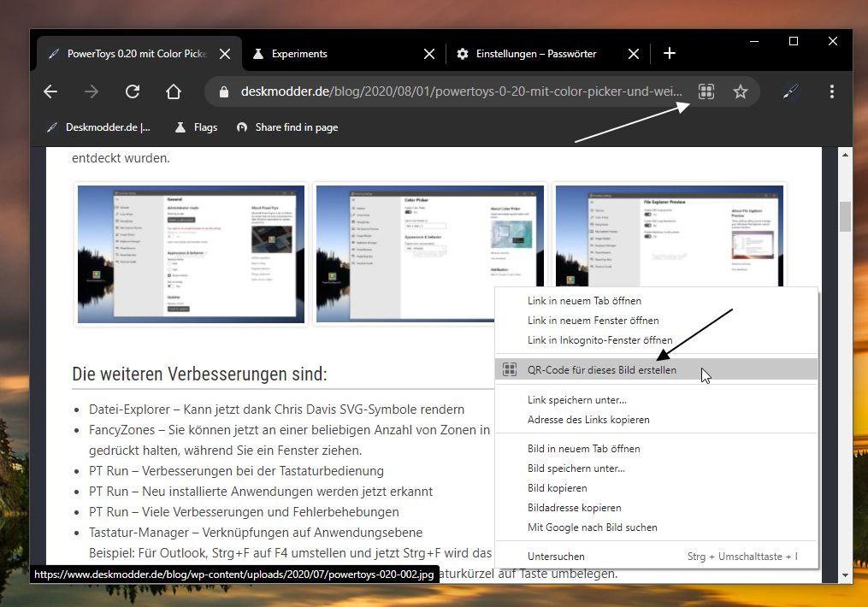868x607 pixels.
Task: Choose Bild in neuem Tab öffnen
Action: [657, 448]
